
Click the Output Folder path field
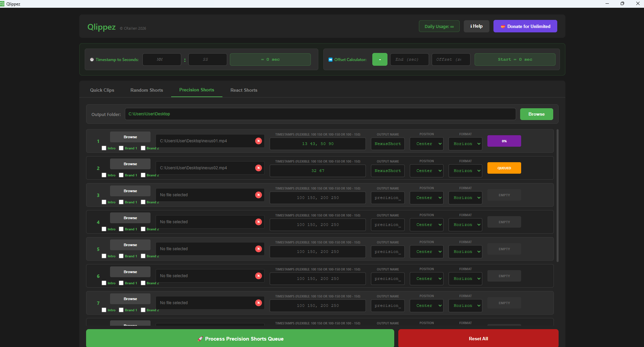pos(320,114)
